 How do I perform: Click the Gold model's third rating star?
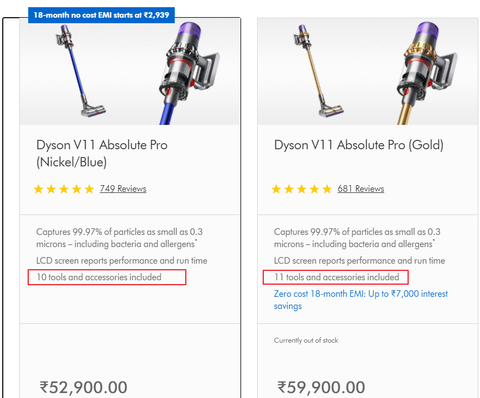[302, 189]
